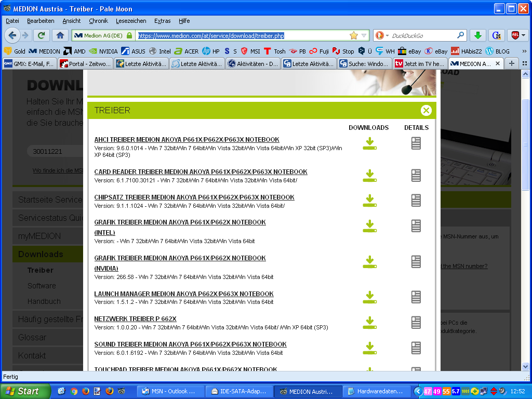Click the DuckDuckGo search field
This screenshot has width=532, height=399.
[x=423, y=35]
